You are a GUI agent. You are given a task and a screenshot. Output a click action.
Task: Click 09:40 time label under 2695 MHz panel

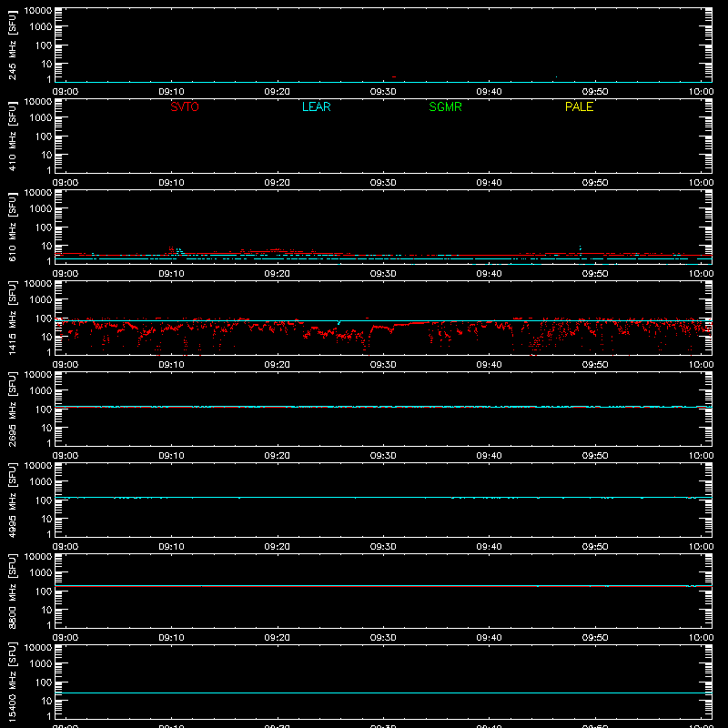click(489, 456)
